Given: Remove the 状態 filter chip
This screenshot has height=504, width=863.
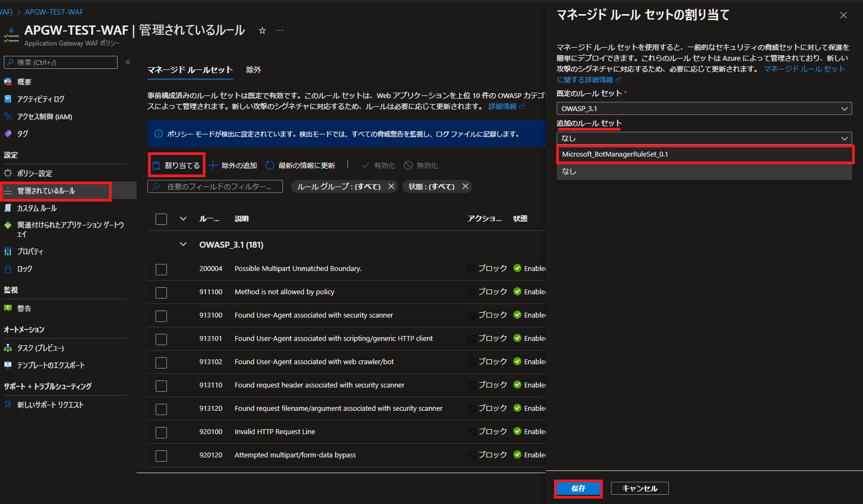Looking at the screenshot, I should [x=465, y=186].
